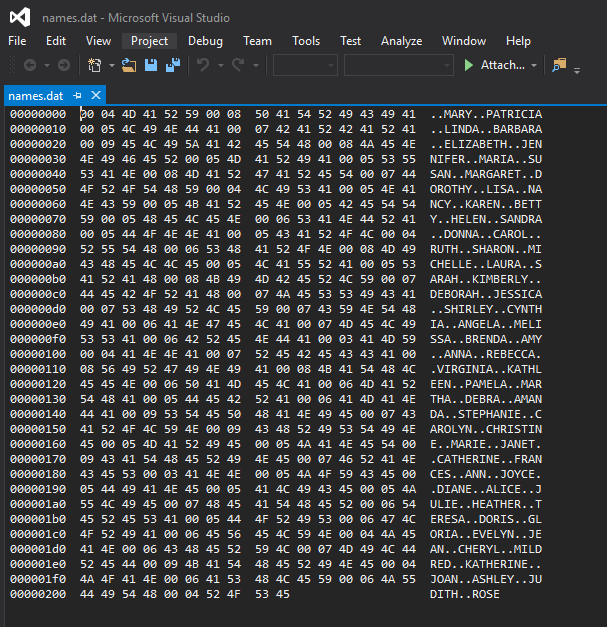Click the Navigate Backward arrow icon
607x627 pixels.
pos(29,65)
